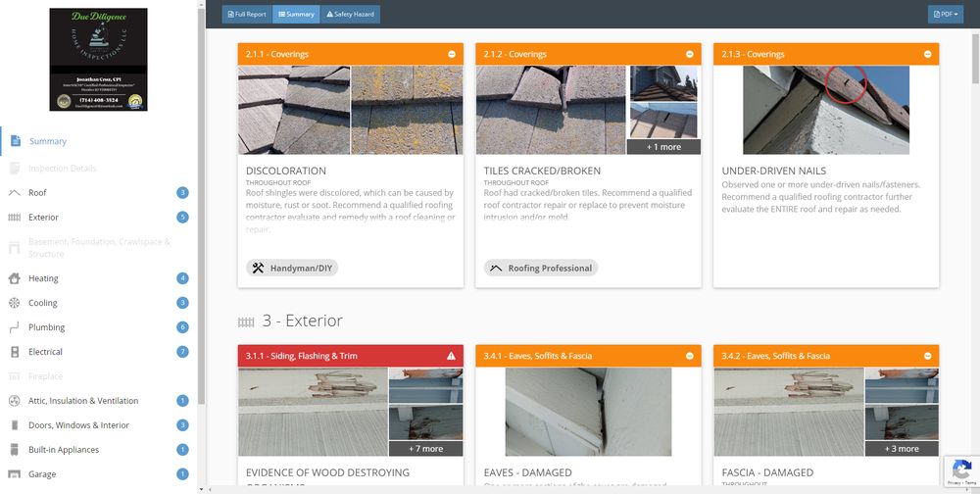Click the reCAPTCHA badge

(961, 471)
